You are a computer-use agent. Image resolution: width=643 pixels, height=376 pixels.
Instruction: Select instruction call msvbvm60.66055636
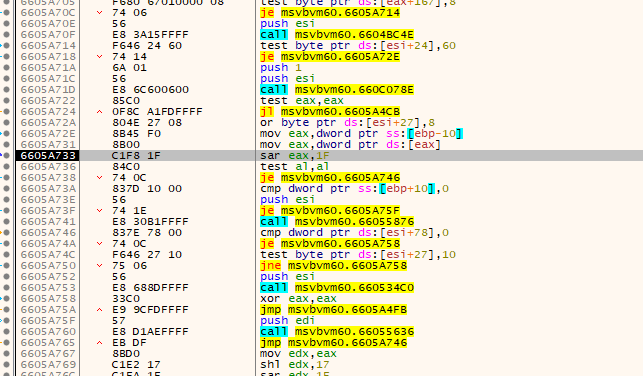pyautogui.click(x=337, y=331)
